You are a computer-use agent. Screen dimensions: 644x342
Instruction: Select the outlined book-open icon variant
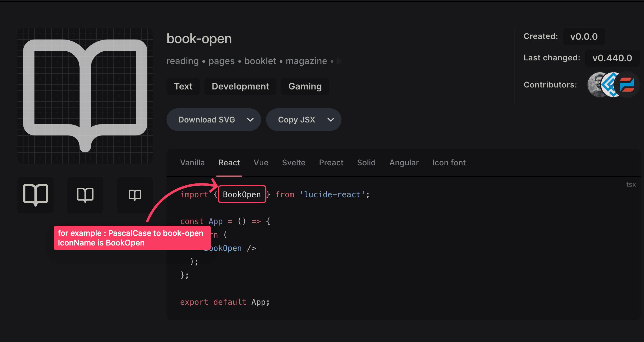(x=36, y=195)
